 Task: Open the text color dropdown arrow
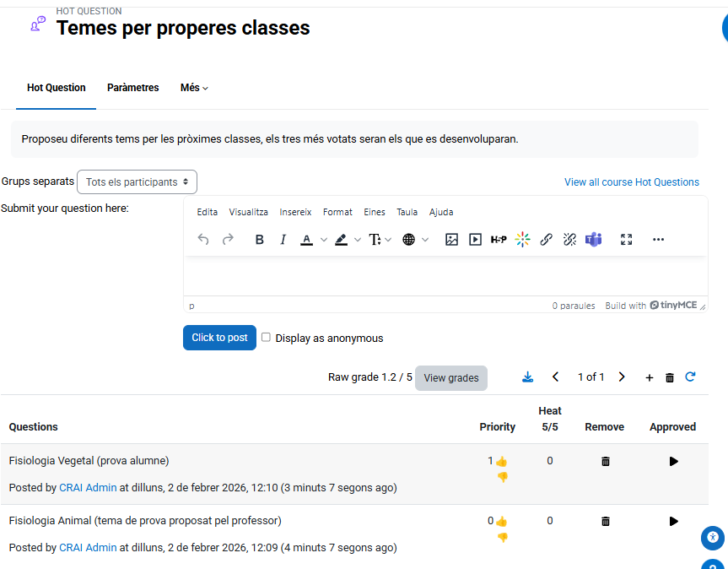tap(324, 240)
